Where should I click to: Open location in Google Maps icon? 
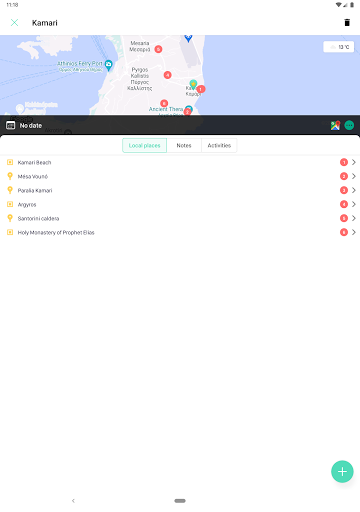click(335, 125)
